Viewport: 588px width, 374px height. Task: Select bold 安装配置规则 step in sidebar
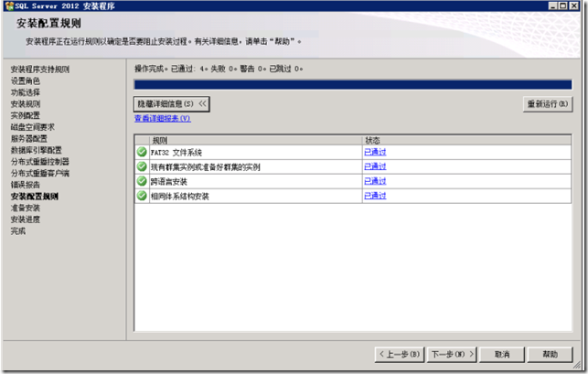pos(35,197)
